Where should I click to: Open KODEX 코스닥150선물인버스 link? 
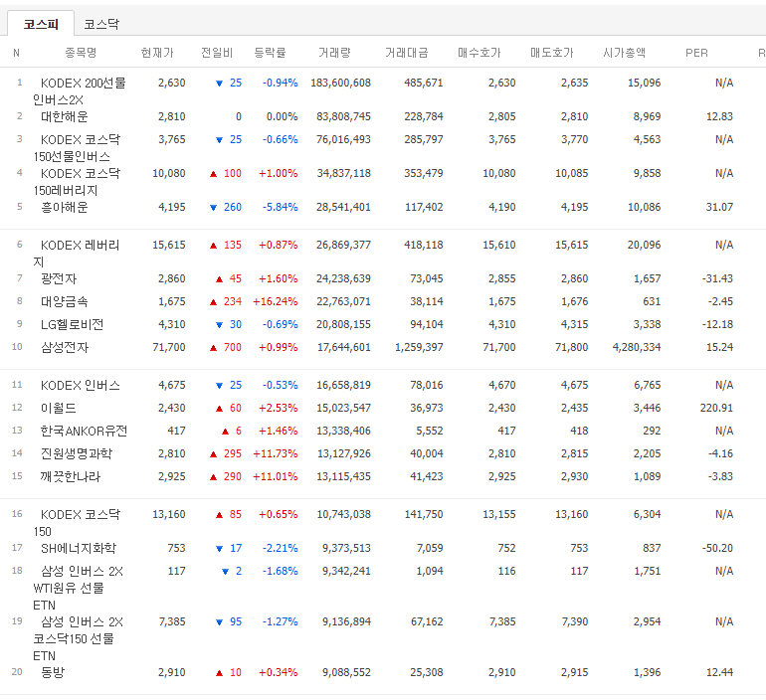coord(77,148)
